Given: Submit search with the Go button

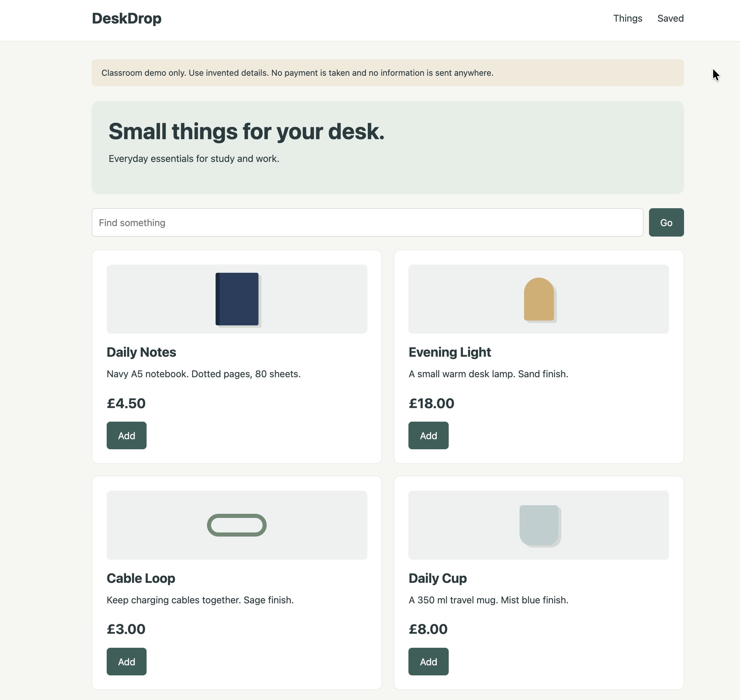Looking at the screenshot, I should pyautogui.click(x=666, y=222).
